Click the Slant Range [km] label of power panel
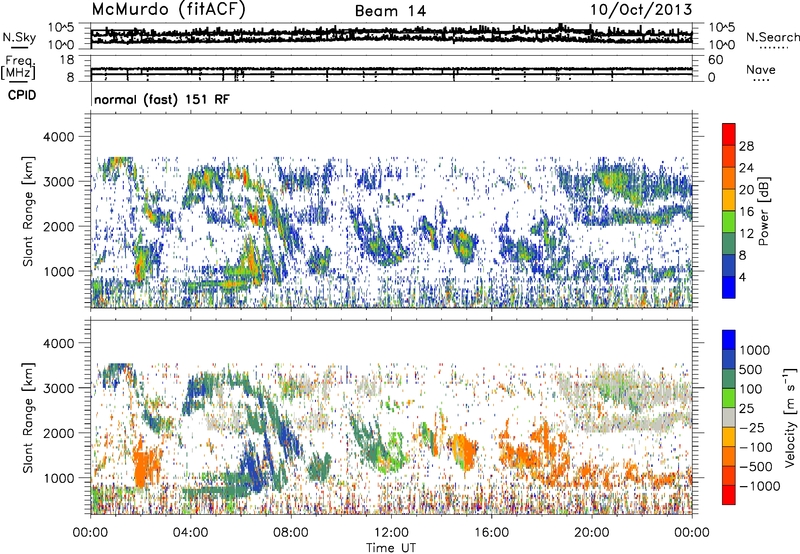 28,211
